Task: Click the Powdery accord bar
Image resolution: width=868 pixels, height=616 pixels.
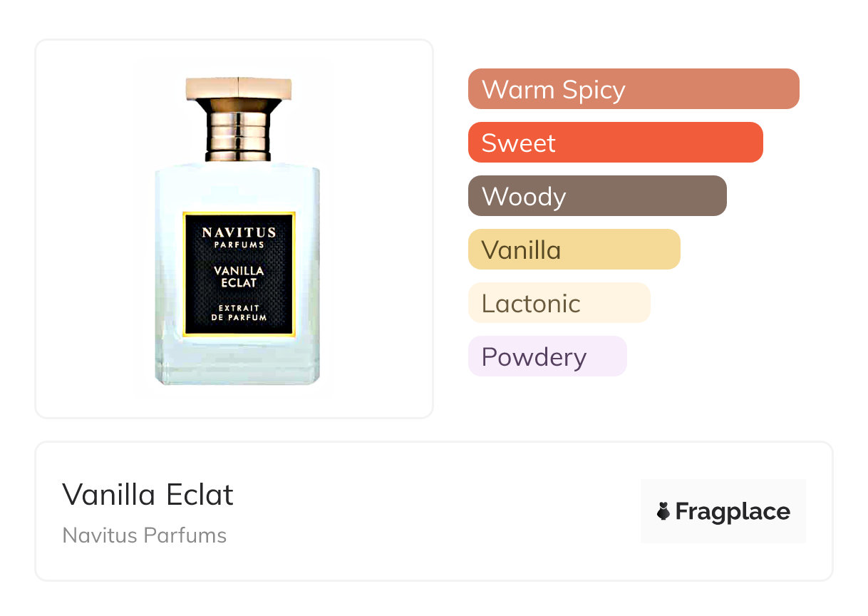Action: click(547, 356)
